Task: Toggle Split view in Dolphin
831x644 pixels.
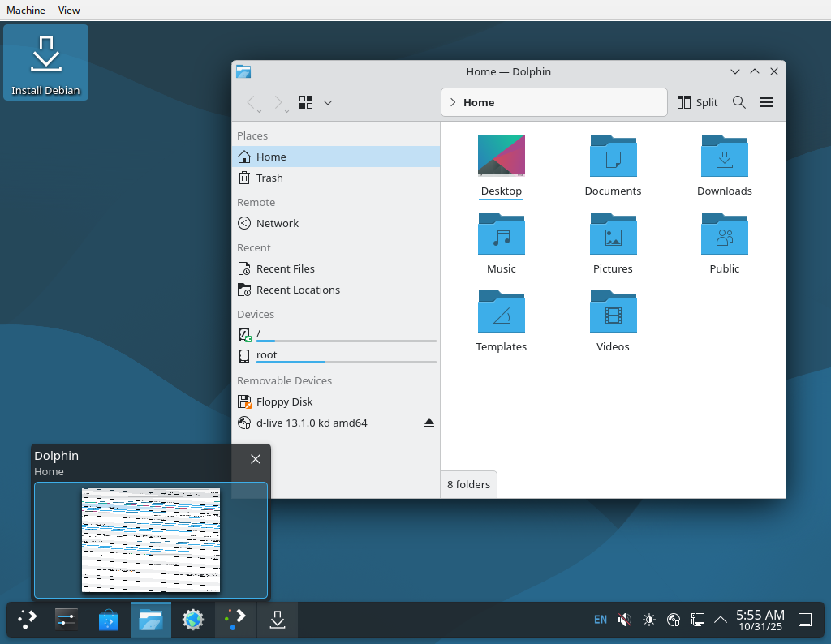Action: 698,102
